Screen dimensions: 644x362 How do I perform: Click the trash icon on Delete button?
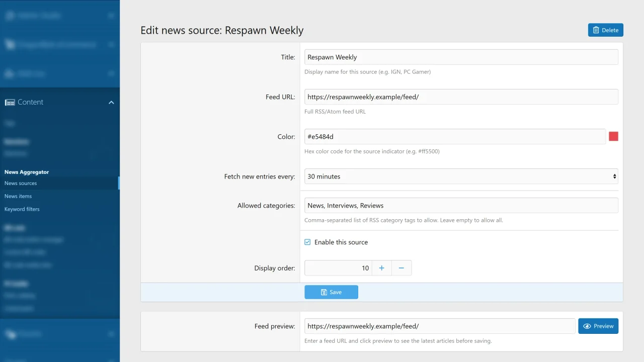tap(596, 30)
